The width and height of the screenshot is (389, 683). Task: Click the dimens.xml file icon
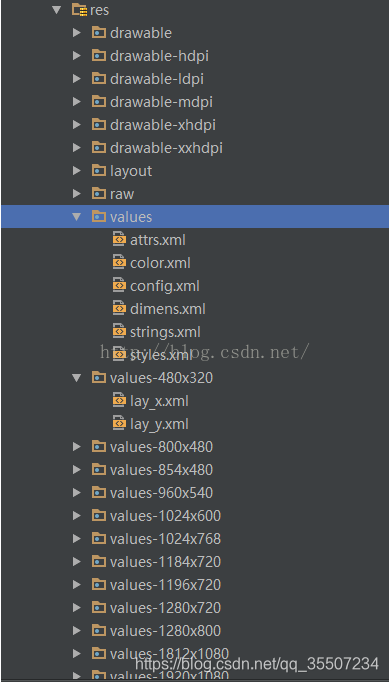click(x=119, y=308)
